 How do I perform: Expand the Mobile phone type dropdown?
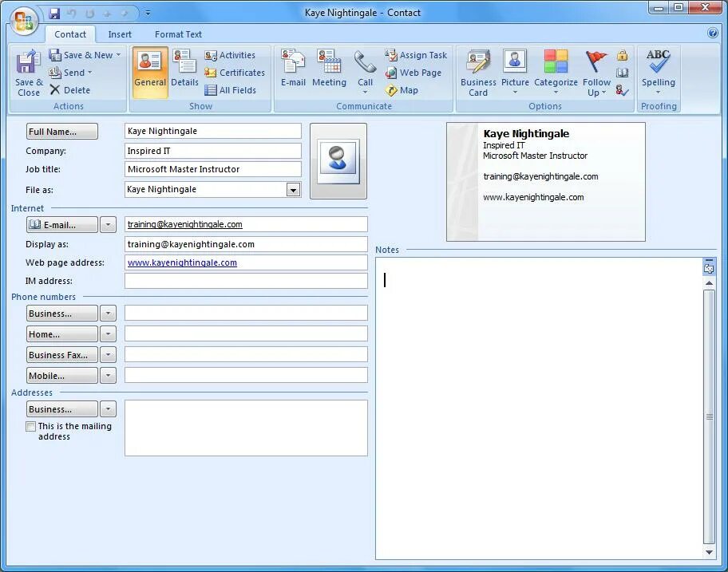pos(109,375)
